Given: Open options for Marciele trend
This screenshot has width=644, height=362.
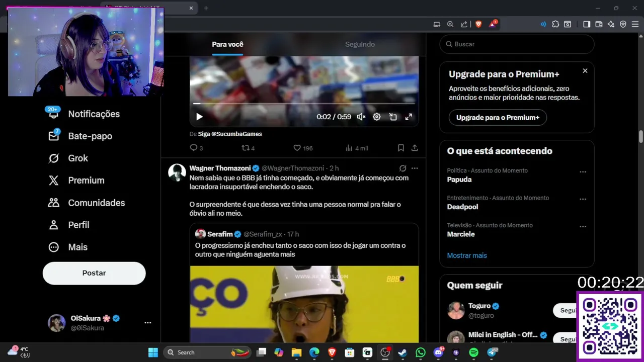Looking at the screenshot, I should click(x=583, y=226).
